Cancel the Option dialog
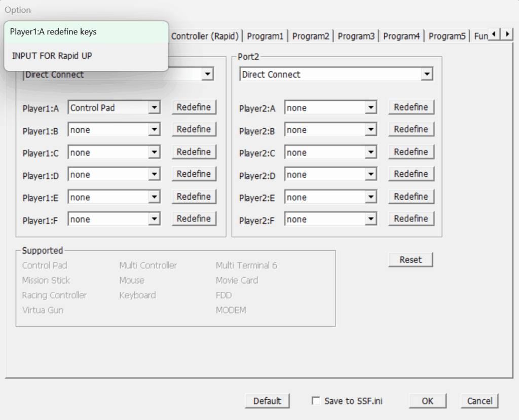This screenshot has height=420, width=519. click(x=479, y=401)
